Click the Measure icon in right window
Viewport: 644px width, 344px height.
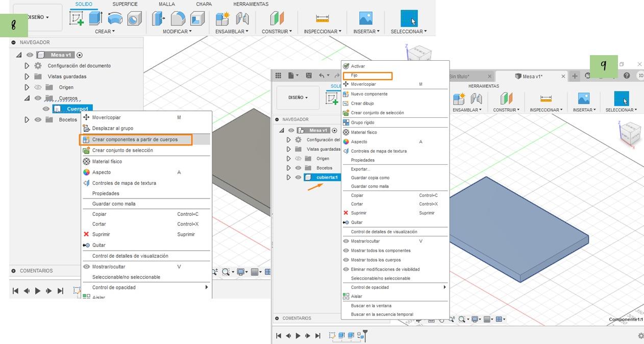pyautogui.click(x=546, y=99)
